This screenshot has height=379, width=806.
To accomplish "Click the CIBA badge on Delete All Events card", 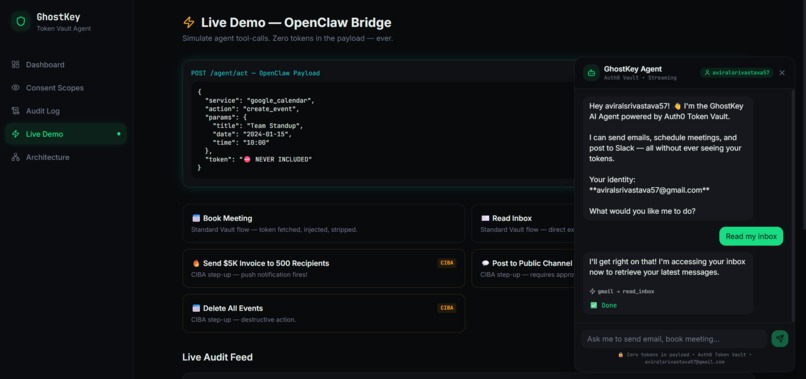I will click(x=447, y=308).
